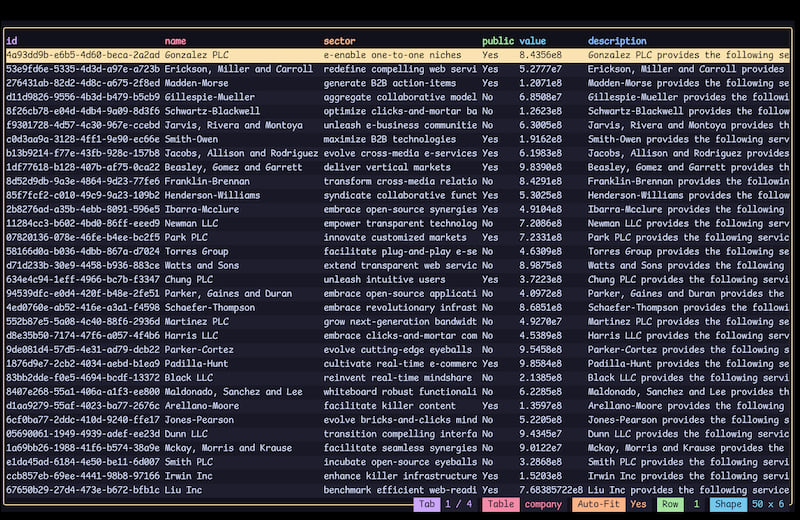Click the Row label in status bar
Image resolution: width=800 pixels, height=520 pixels.
point(670,504)
